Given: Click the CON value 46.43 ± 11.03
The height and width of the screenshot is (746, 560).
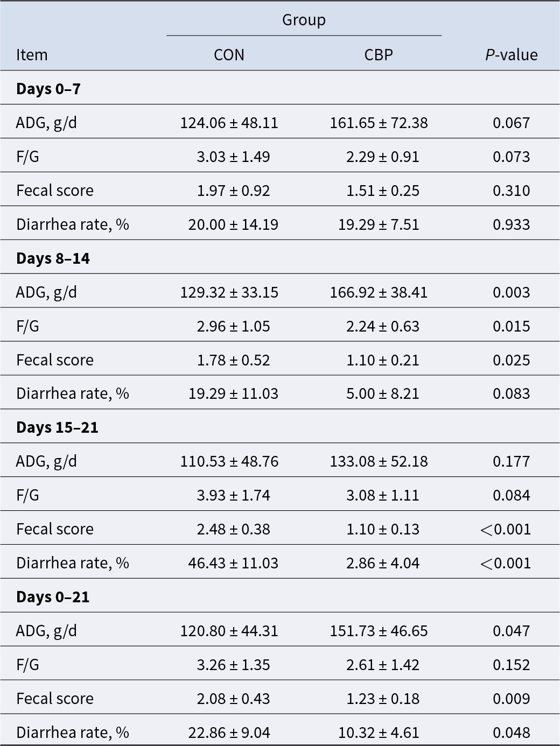Looking at the screenshot, I should coord(233,563).
